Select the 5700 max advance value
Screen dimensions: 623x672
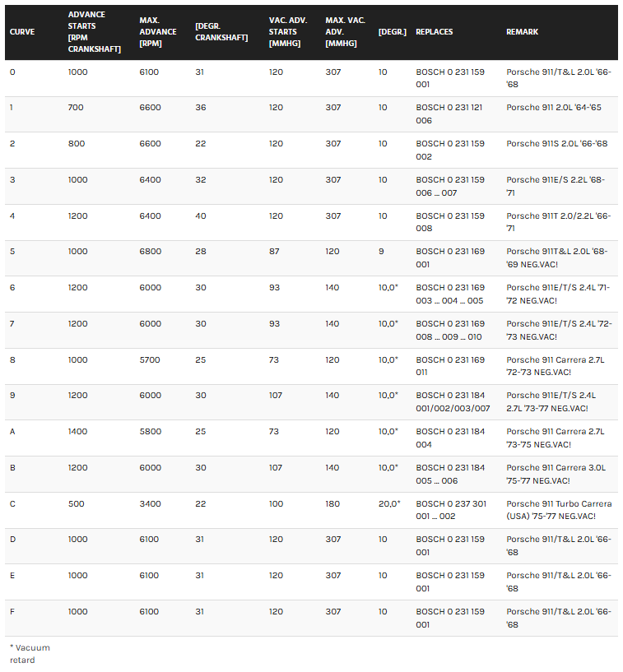pos(150,359)
